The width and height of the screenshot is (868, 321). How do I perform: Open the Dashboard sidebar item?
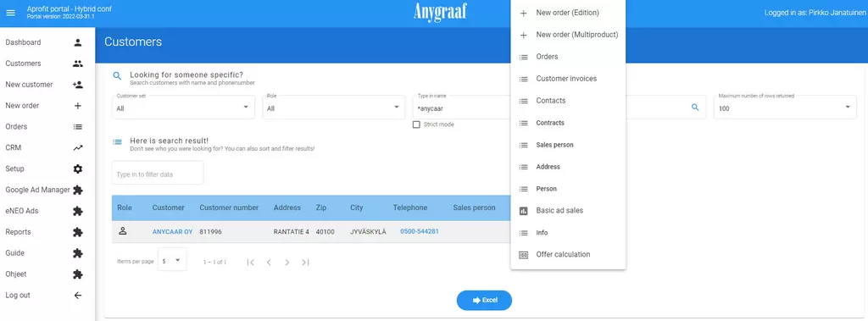coord(44,42)
